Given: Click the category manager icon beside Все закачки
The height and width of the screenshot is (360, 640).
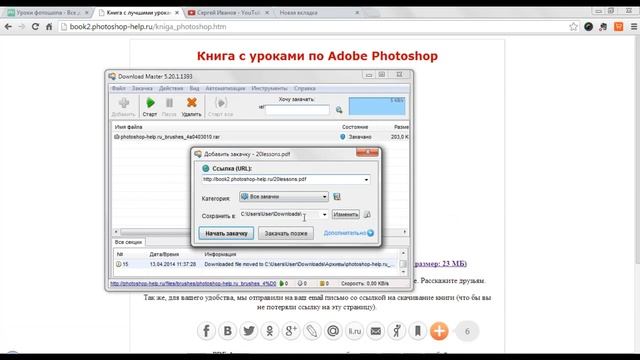Looking at the screenshot, I should click(337, 197).
